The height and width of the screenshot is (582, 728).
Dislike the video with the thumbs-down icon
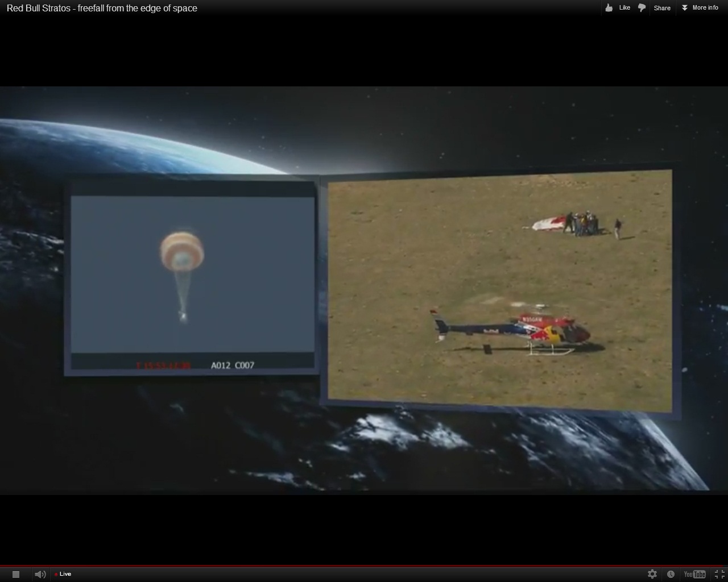click(x=642, y=8)
